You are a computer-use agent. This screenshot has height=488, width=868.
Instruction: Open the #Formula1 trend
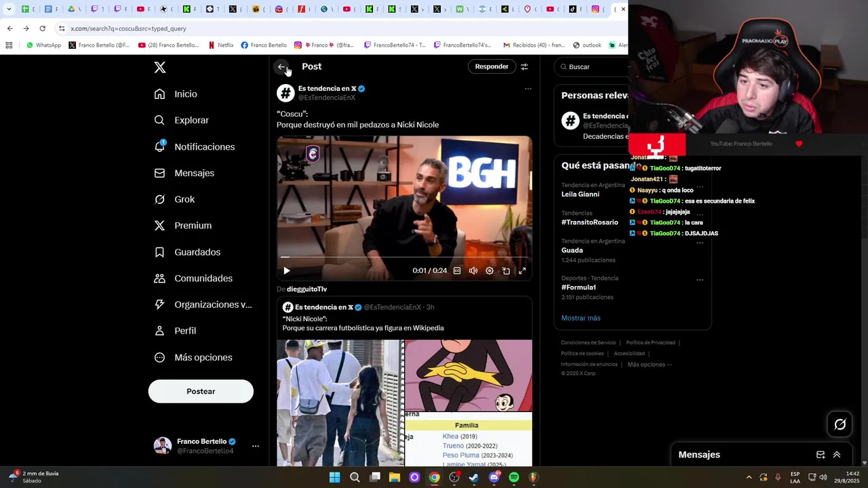[x=578, y=287]
